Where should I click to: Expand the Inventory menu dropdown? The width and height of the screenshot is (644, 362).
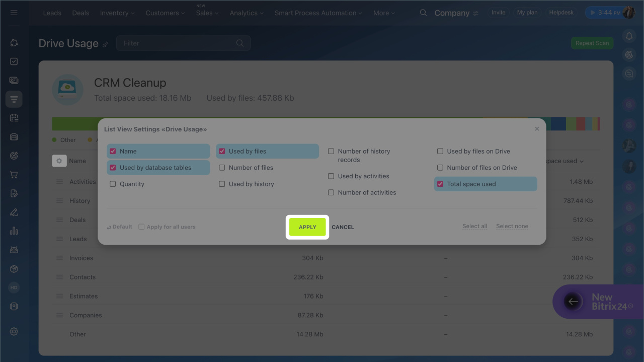tap(117, 13)
